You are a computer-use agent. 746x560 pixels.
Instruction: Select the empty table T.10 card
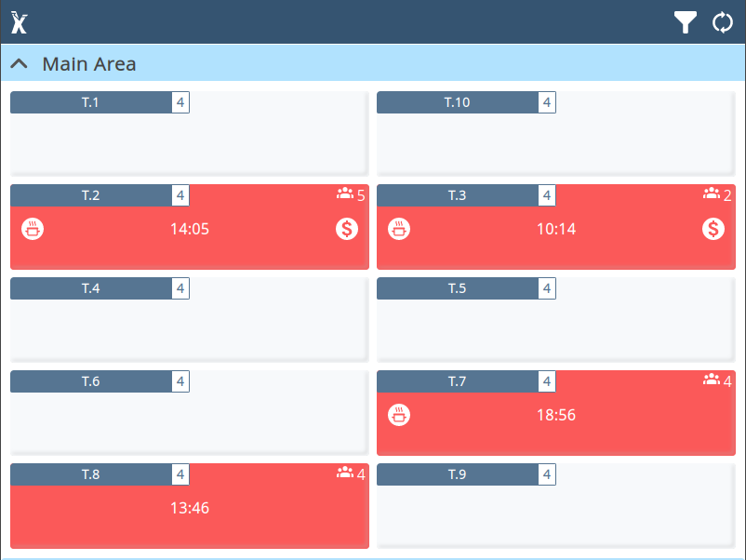(555, 133)
